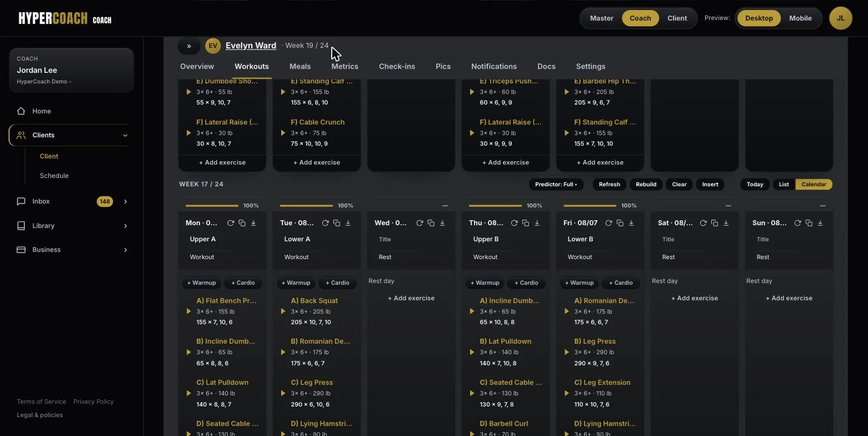Click the Friday refresh icon

click(x=608, y=223)
